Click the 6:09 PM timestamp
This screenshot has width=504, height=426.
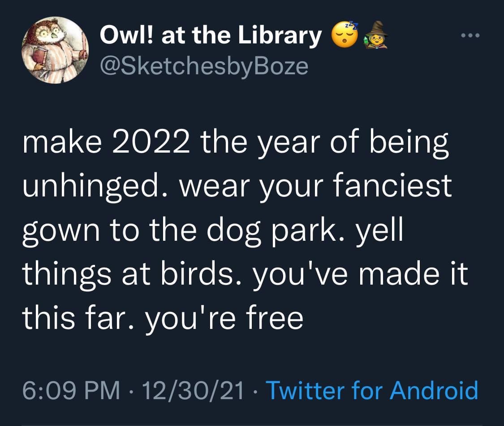(71, 390)
